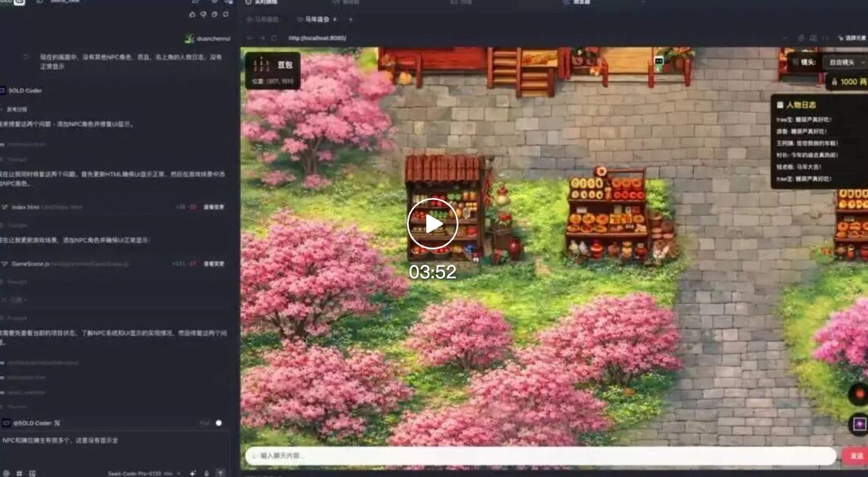868x477 pixels.
Task: Click 查看变更 for index.html
Action: click(x=214, y=208)
